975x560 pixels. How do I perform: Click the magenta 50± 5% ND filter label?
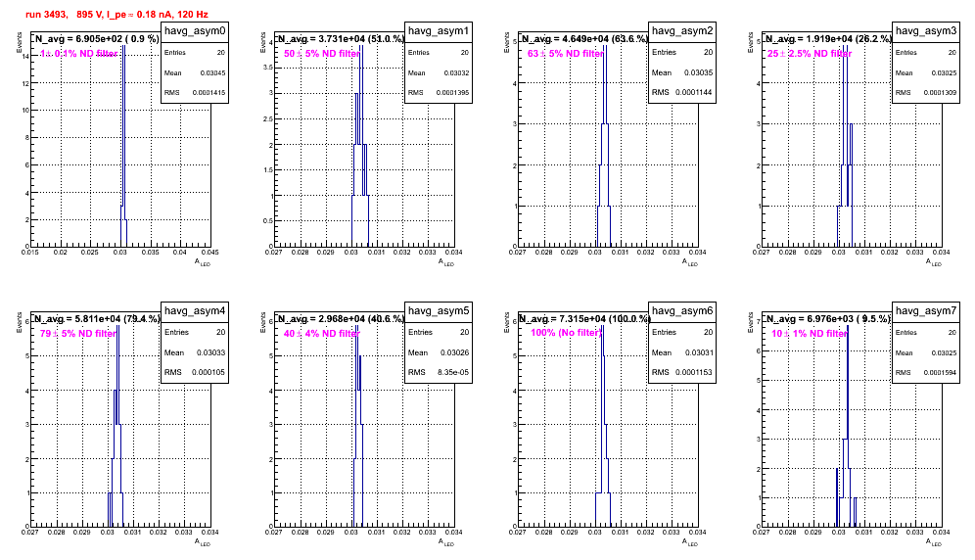(x=322, y=54)
